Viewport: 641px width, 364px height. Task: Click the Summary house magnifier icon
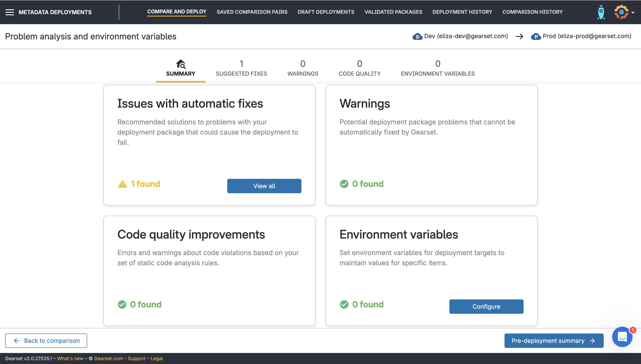[x=181, y=64]
